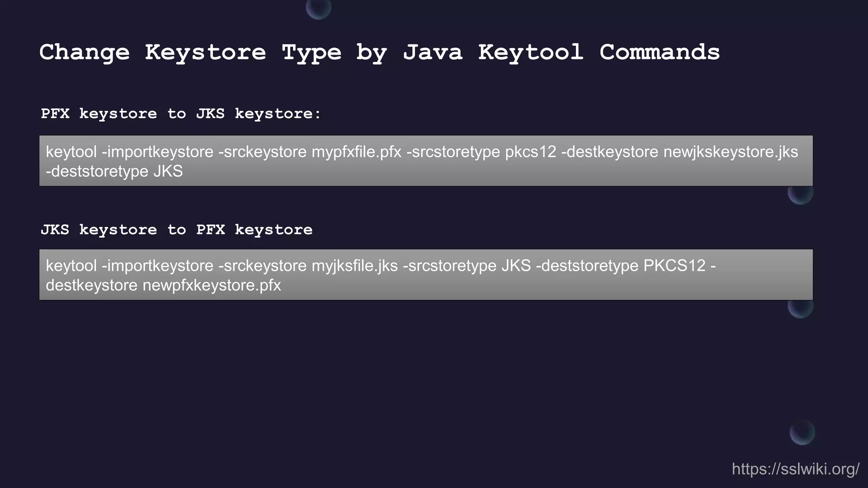Click the decorative bubble at top center
This screenshot has height=488, width=868.
click(x=318, y=8)
